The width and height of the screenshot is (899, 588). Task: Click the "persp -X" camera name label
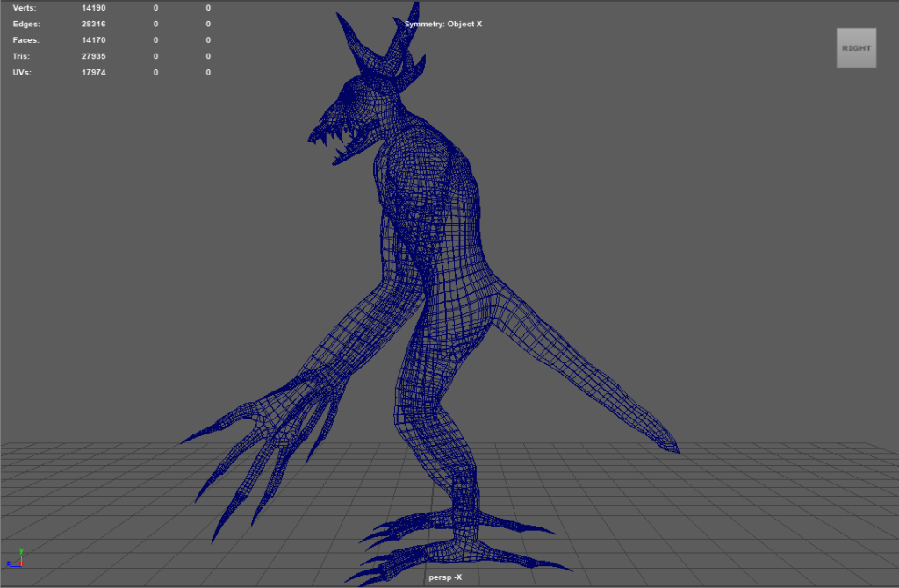[445, 577]
